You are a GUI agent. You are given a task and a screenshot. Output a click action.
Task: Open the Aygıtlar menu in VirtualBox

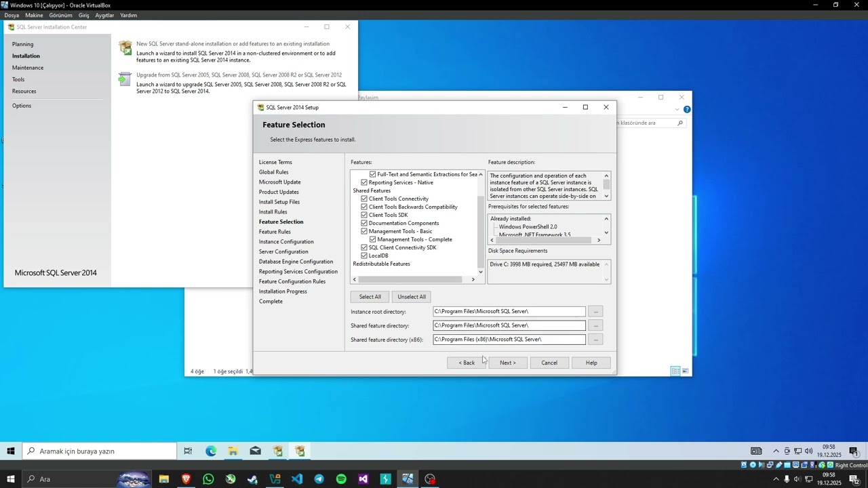pyautogui.click(x=104, y=15)
